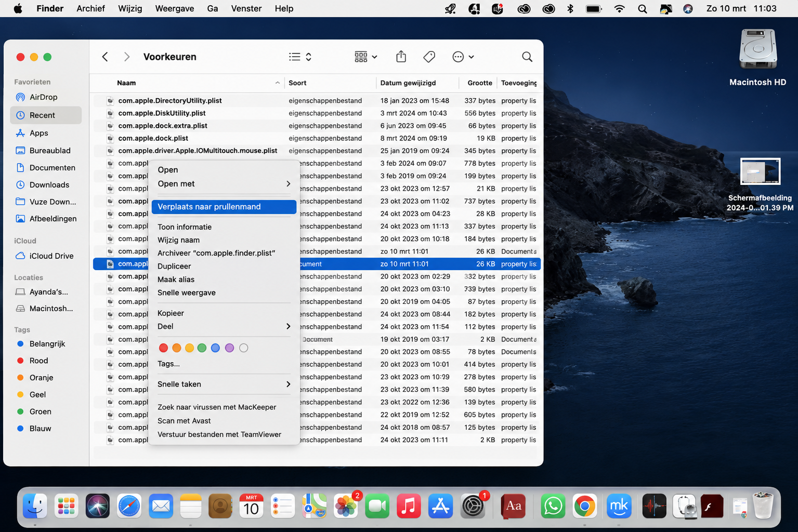Open the Trash in the Dock
Viewport: 798px width, 532px height.
pyautogui.click(x=763, y=506)
